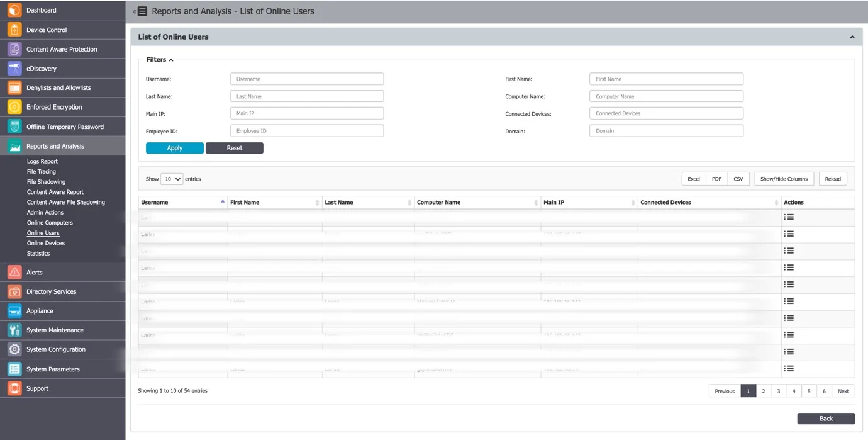This screenshot has width=868, height=440.
Task: Open Logs Report submenu item
Action: click(x=42, y=161)
